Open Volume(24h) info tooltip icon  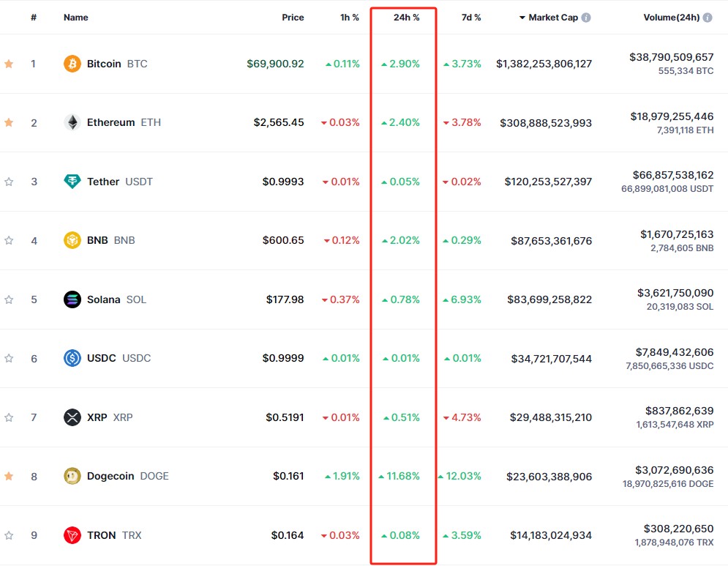[708, 18]
